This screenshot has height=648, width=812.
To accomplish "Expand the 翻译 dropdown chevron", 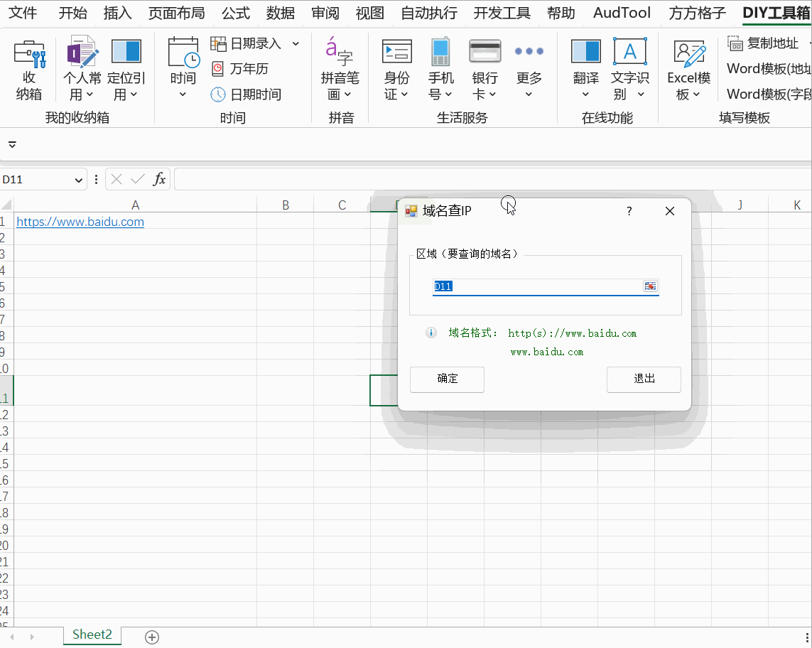I will click(585, 94).
